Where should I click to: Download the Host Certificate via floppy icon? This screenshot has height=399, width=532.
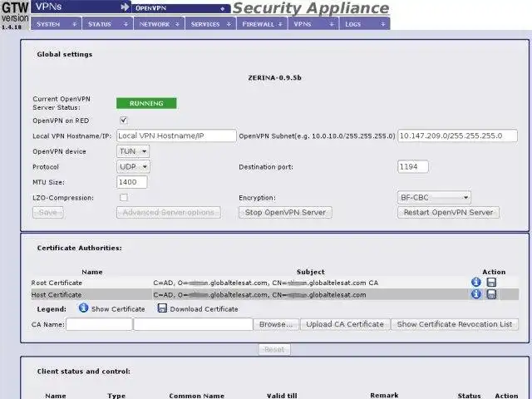(x=491, y=293)
